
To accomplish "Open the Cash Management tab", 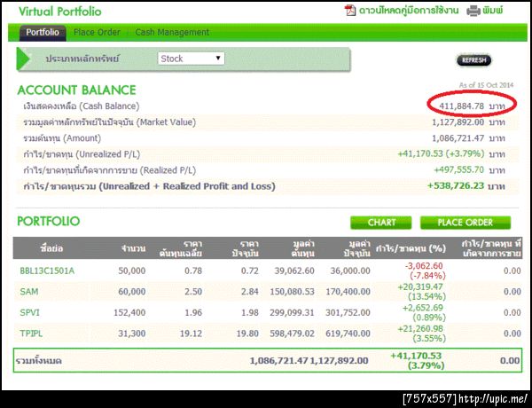I will point(172,32).
